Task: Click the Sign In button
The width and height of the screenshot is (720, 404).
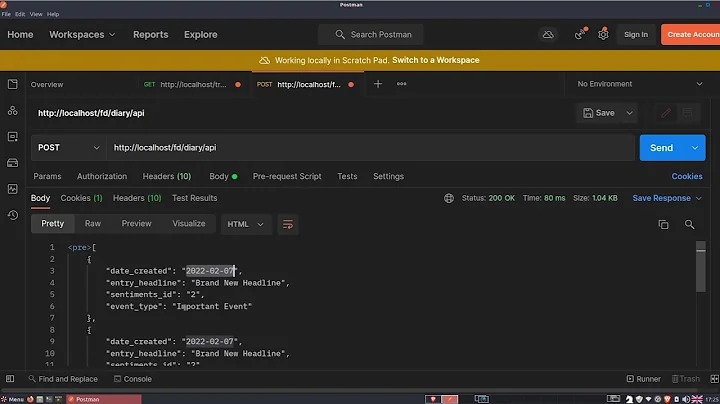Action: coord(636,34)
